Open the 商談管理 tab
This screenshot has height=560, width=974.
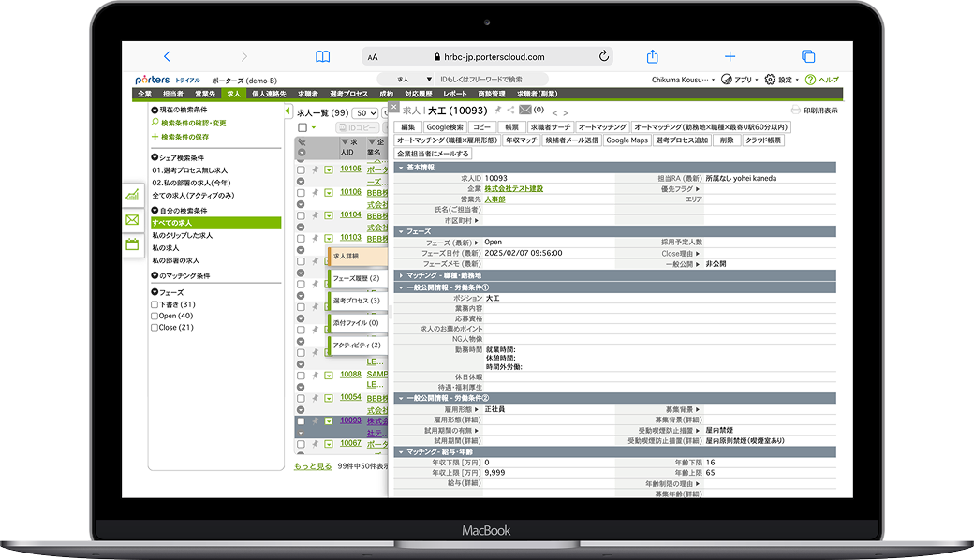492,94
